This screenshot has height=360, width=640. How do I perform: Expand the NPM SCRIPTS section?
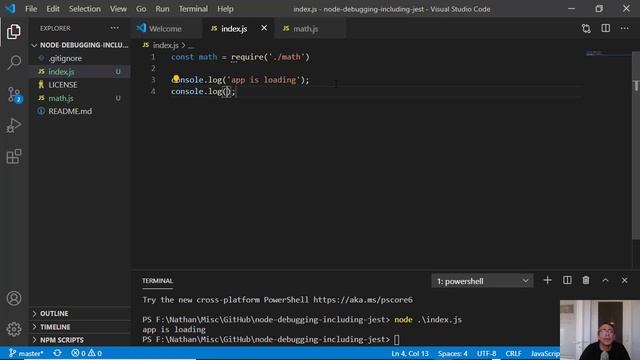click(x=80, y=340)
